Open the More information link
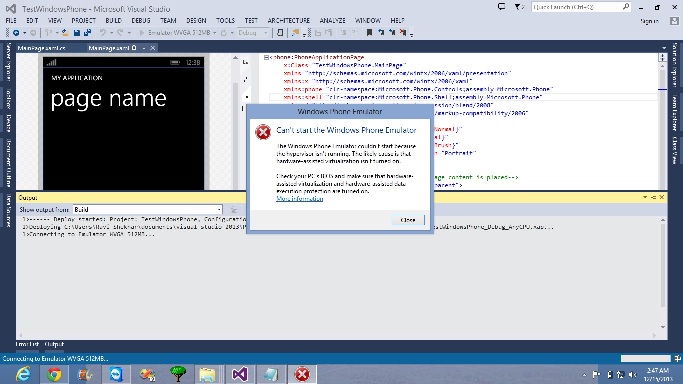The image size is (683, 384). pyautogui.click(x=300, y=199)
